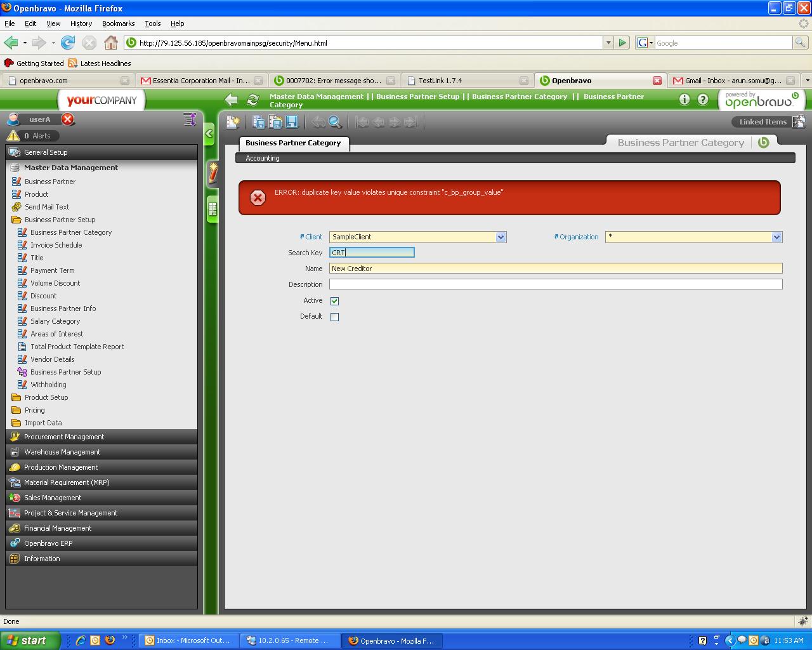Select the Business Partner Category window tab
Viewport: 812px width, 650px height.
[x=293, y=143]
